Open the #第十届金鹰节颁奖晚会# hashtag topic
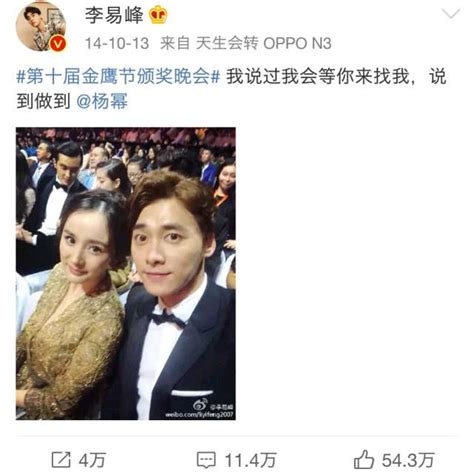474x472 pixels. (118, 77)
